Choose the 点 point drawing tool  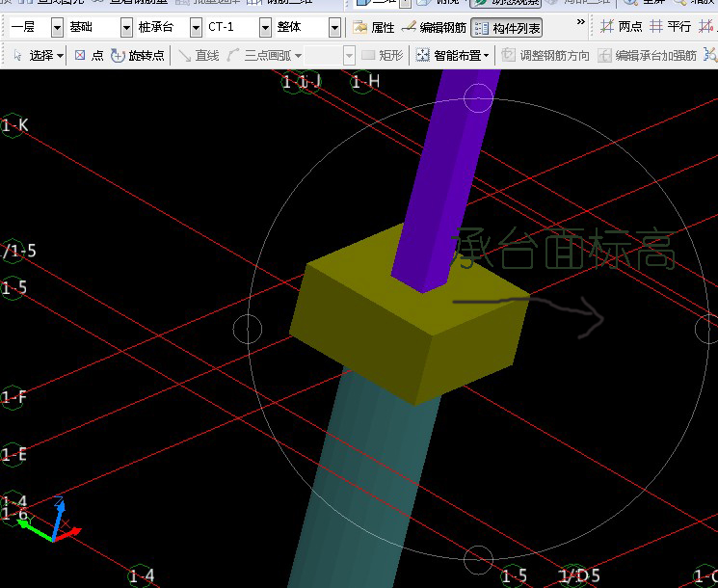[89, 55]
